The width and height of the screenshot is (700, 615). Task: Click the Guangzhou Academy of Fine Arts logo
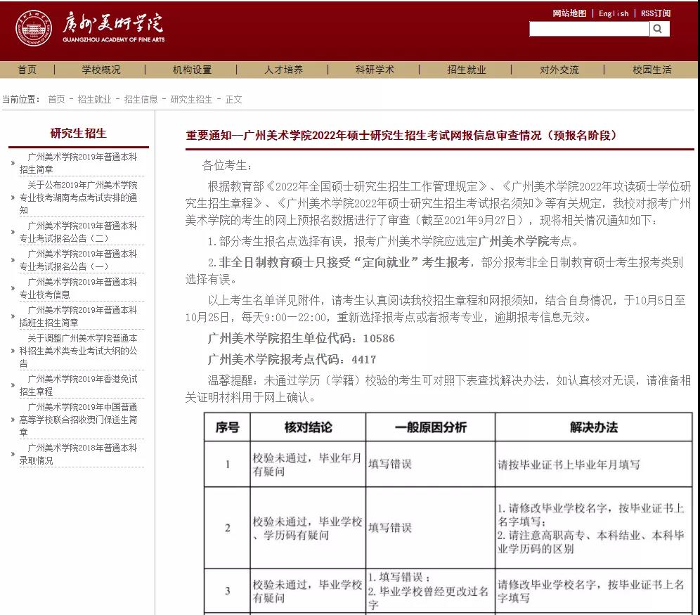[90, 27]
